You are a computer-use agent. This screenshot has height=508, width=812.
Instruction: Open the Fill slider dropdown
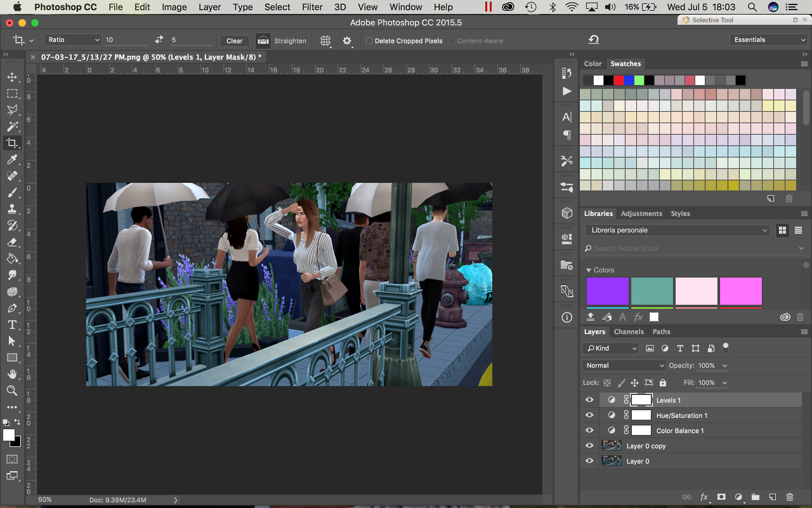[x=724, y=383]
